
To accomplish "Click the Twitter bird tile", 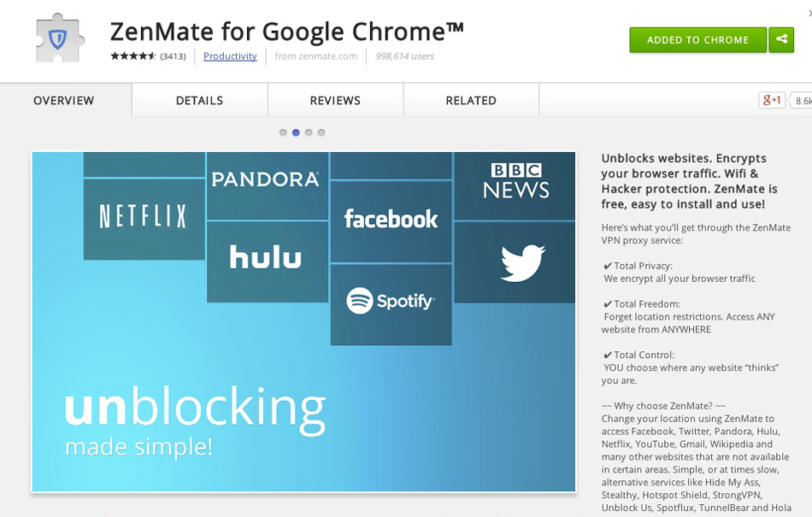I will pos(515,261).
